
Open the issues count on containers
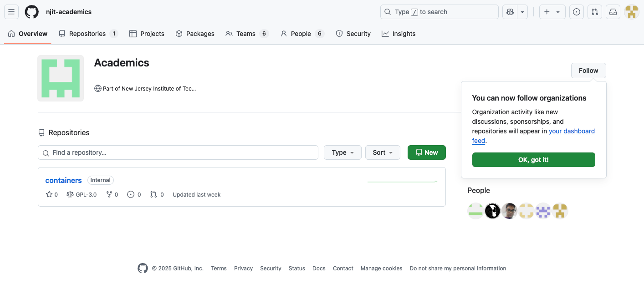click(134, 194)
